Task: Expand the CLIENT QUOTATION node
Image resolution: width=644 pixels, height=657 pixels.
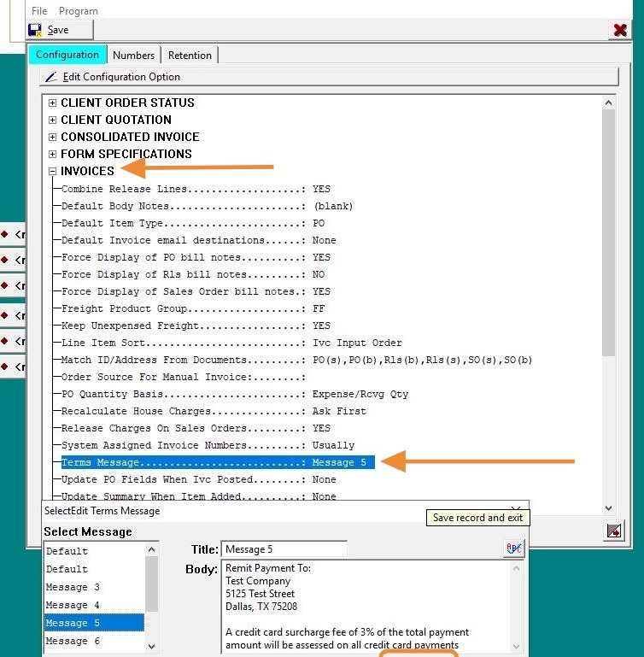Action: coord(52,120)
